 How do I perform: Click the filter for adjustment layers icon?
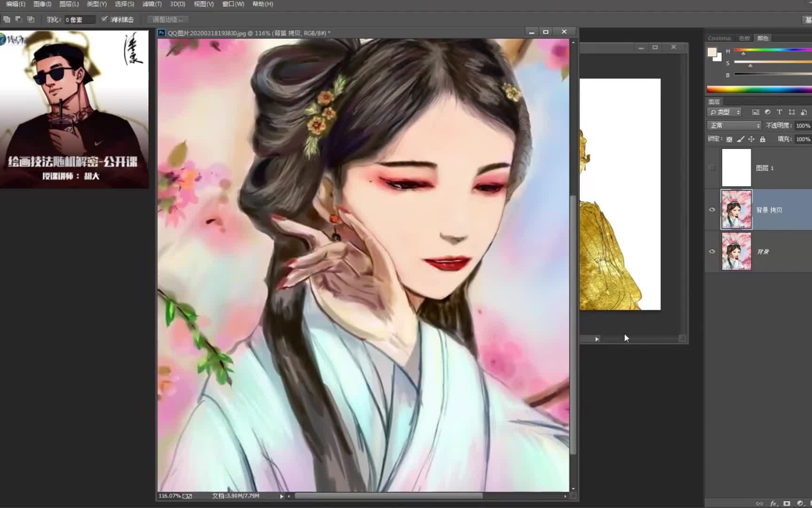(767, 112)
